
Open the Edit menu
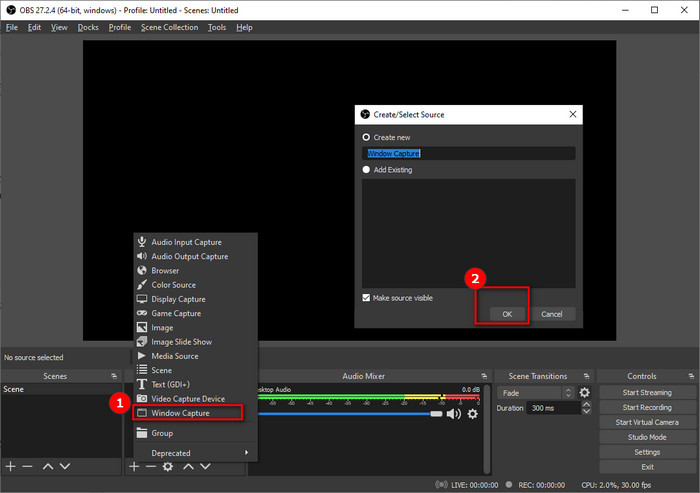tap(34, 27)
